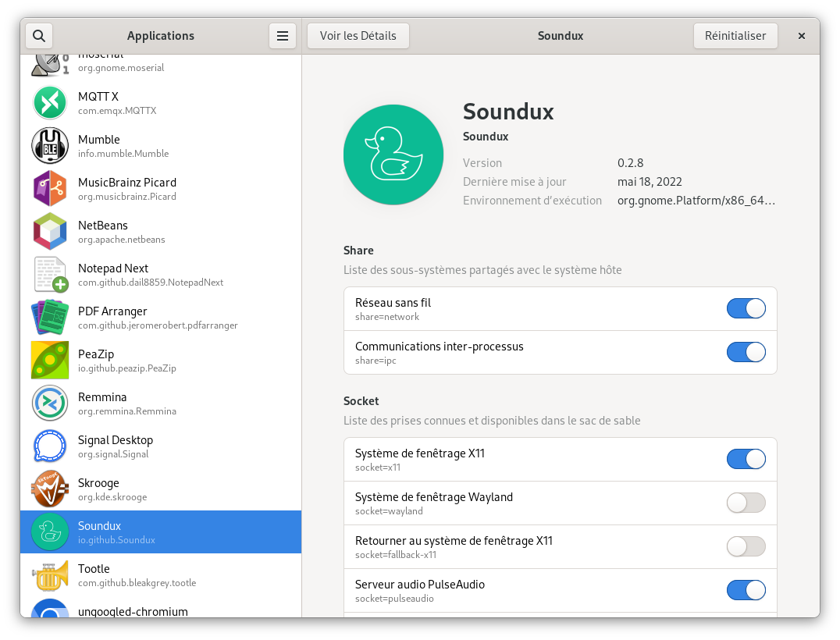Image resolution: width=840 pixels, height=640 pixels.
Task: Select MusicBrainz Picard entry
Action: click(161, 189)
